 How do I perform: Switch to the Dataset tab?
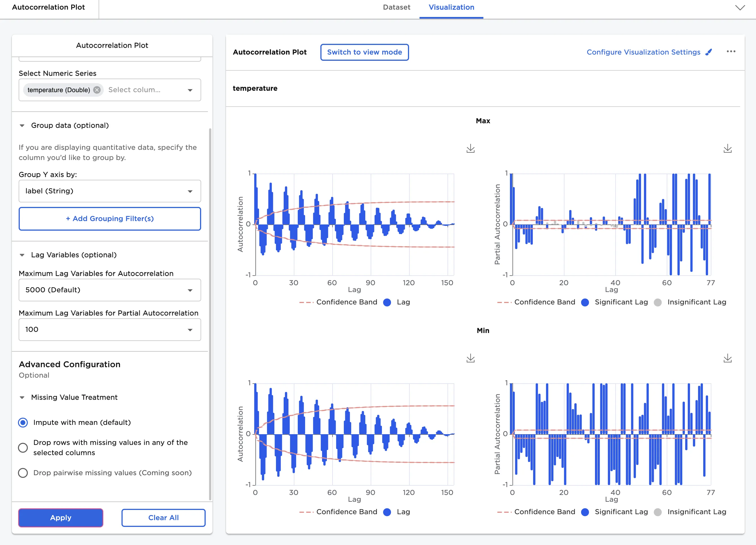(396, 7)
